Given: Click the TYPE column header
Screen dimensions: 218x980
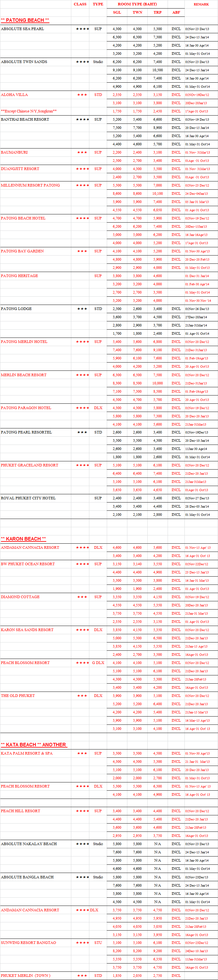Looking at the screenshot, I should pyautogui.click(x=98, y=4).
